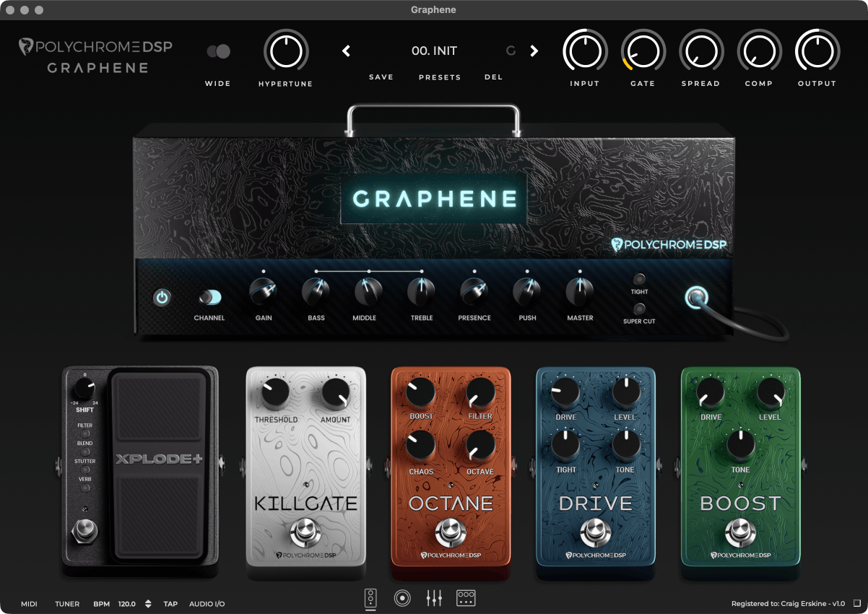Click the amp power button icon
This screenshot has width=868, height=614.
pos(162,298)
